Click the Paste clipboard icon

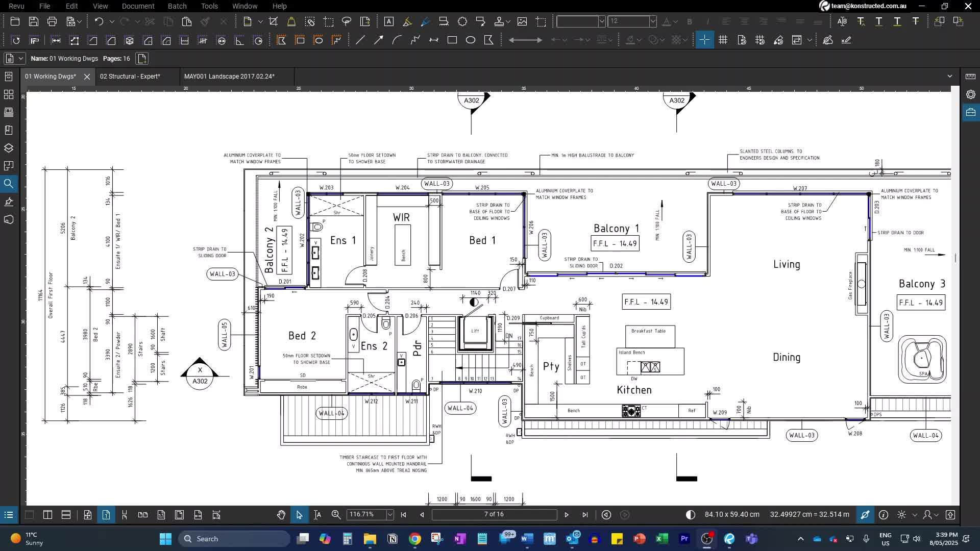tap(187, 21)
